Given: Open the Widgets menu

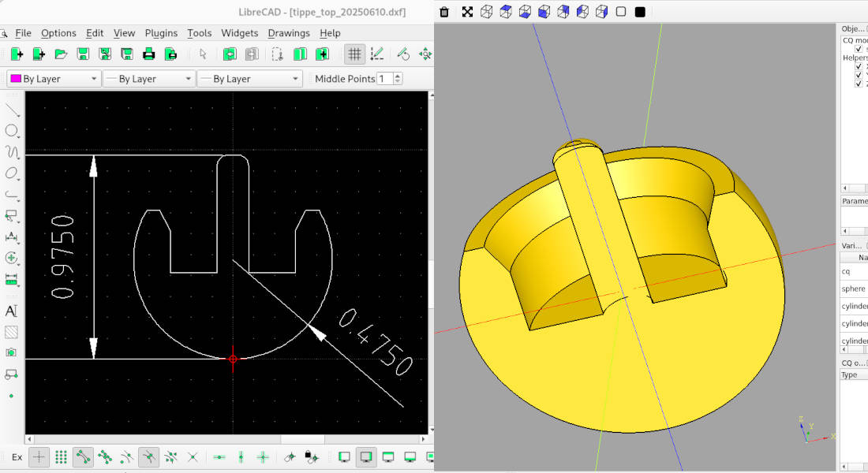Looking at the screenshot, I should pyautogui.click(x=240, y=33).
